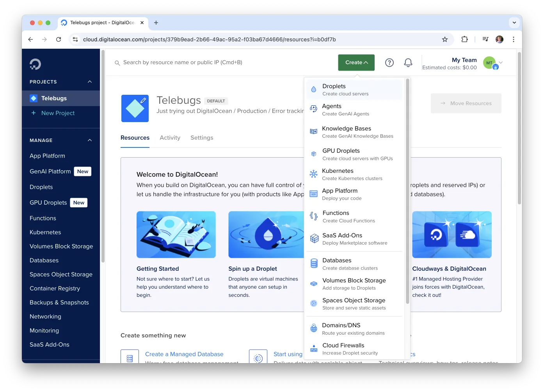This screenshot has height=392, width=544.
Task: Click the Cloudways & DigitalOcean banner image
Action: click(452, 234)
